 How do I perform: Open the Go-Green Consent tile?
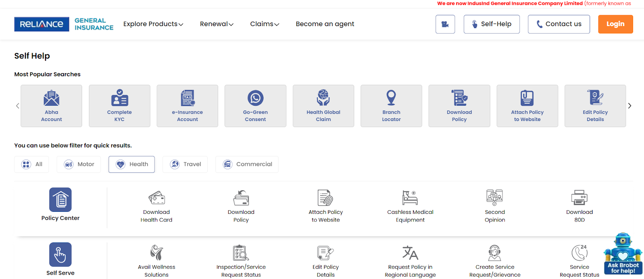tap(256, 106)
